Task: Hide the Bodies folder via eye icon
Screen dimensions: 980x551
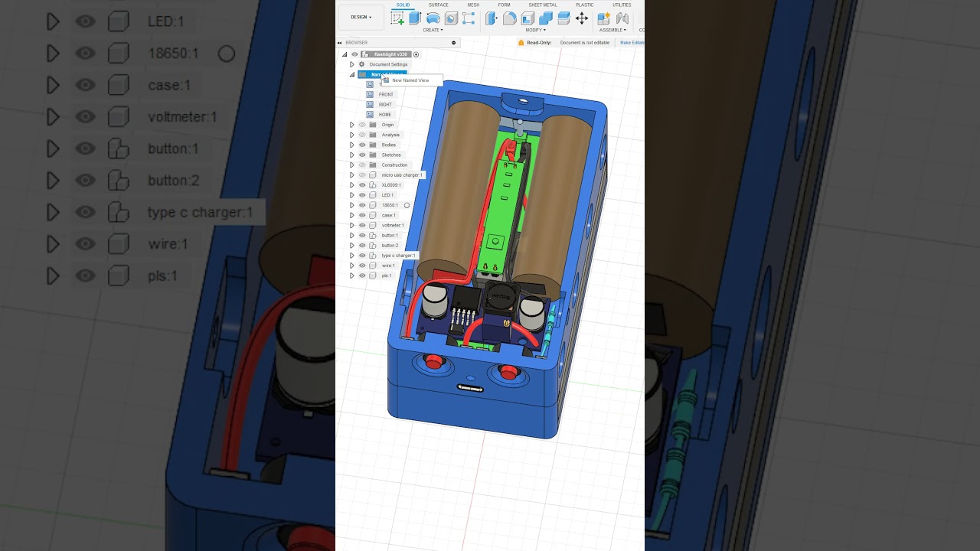Action: (x=362, y=145)
